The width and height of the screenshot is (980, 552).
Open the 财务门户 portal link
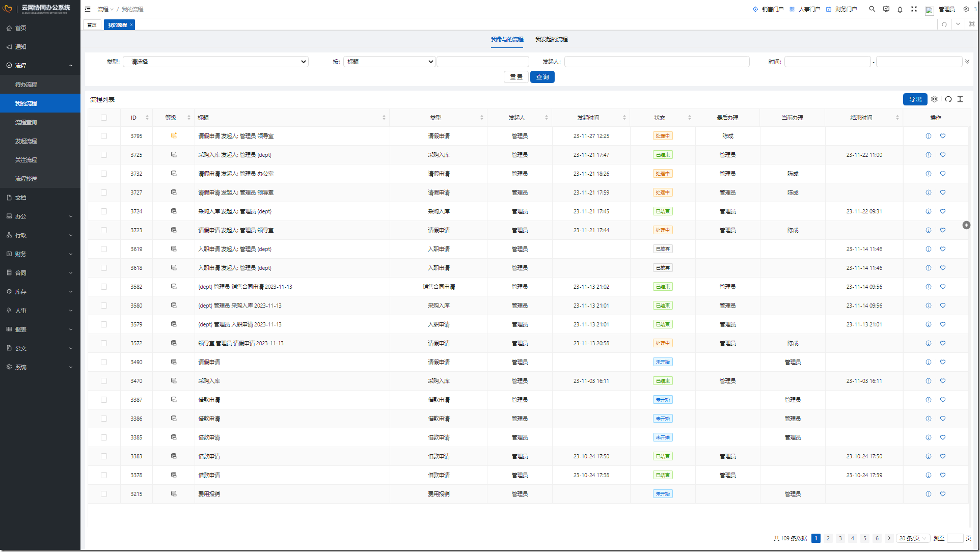(x=841, y=9)
